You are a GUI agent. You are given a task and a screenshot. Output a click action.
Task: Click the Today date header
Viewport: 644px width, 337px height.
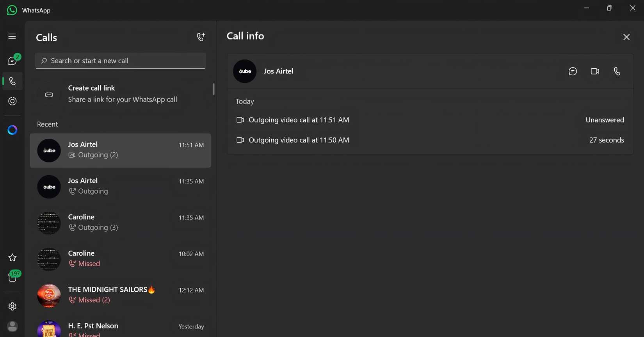(x=245, y=102)
